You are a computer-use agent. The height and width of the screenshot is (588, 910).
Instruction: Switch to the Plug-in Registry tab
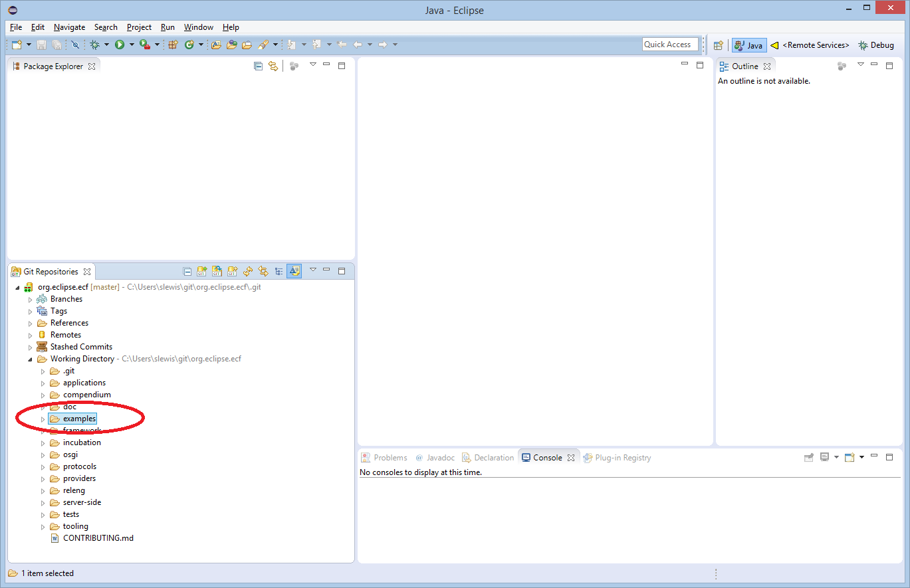[617, 458]
